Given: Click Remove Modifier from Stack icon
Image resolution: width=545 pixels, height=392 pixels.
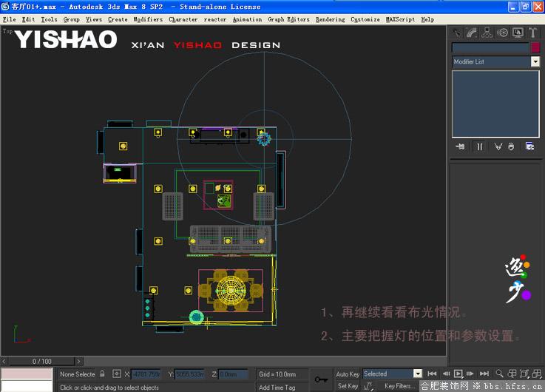Looking at the screenshot, I should click(511, 146).
